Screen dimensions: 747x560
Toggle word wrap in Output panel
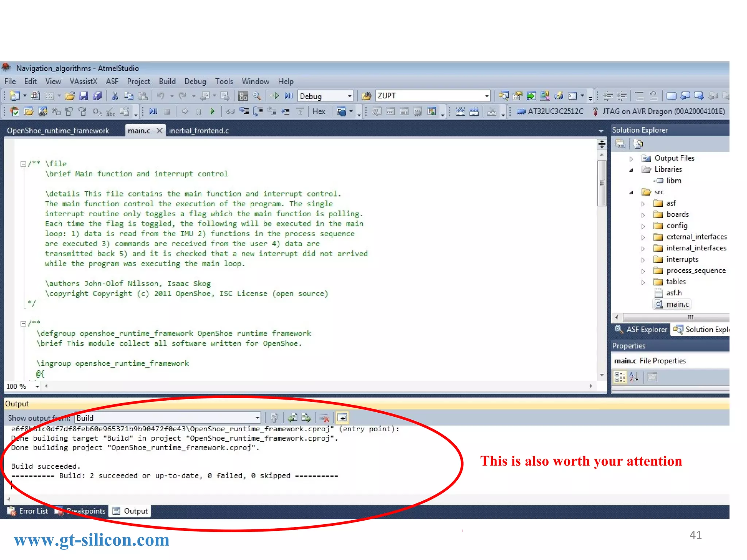click(342, 418)
